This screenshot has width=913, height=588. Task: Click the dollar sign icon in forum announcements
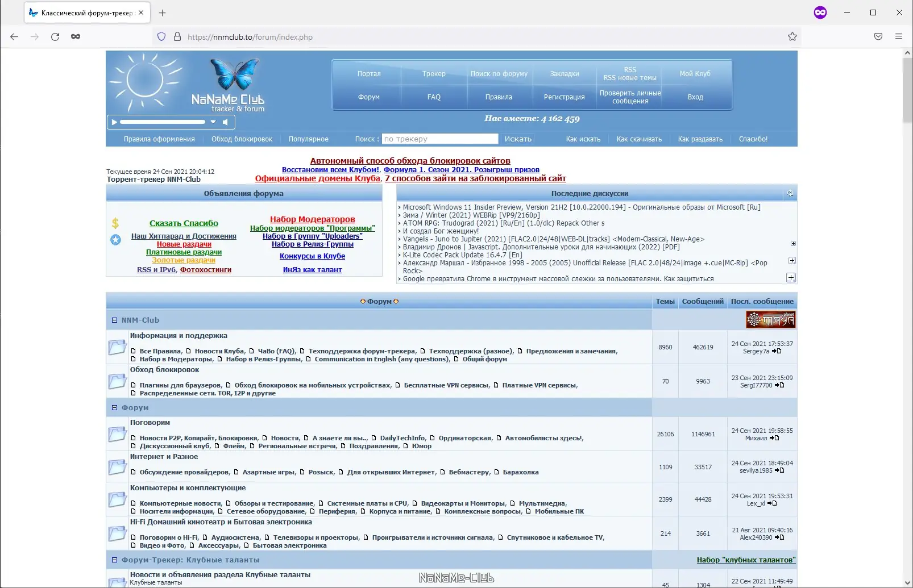click(x=115, y=223)
